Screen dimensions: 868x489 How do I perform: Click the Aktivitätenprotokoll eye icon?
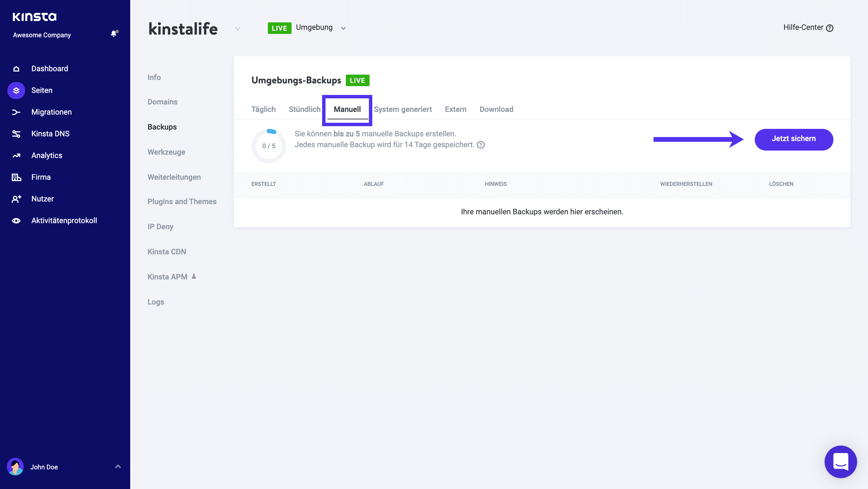click(x=16, y=220)
